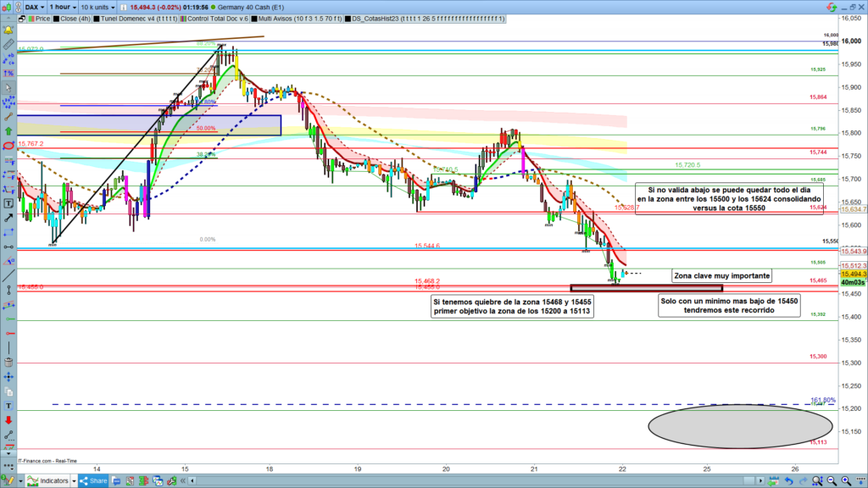Click the Share button

(x=94, y=481)
